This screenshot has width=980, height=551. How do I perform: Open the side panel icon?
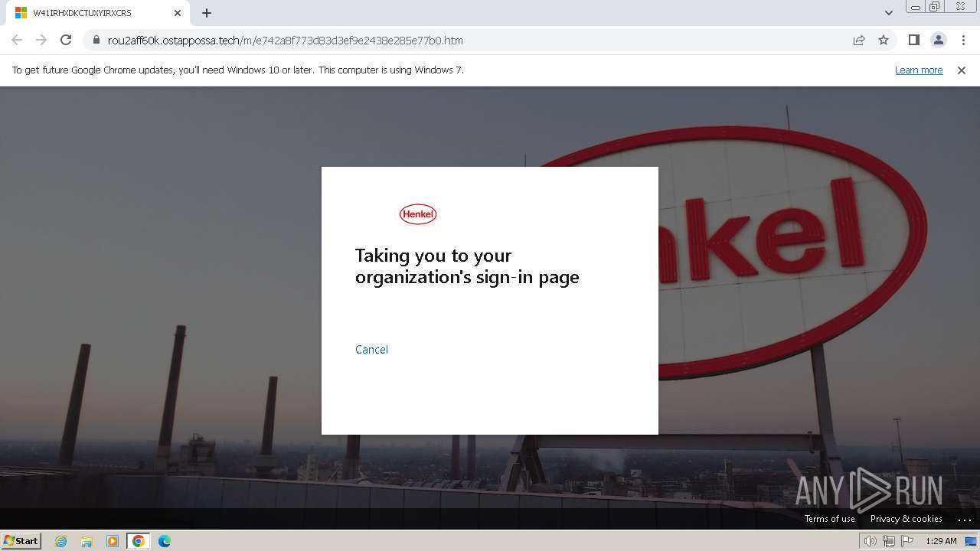[913, 41]
